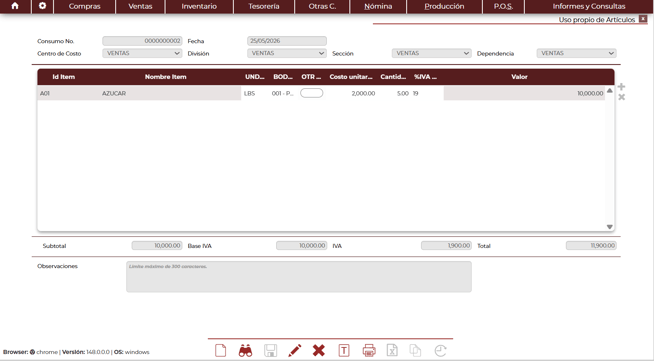
Task: Edit record with the pencil icon
Action: 295,351
